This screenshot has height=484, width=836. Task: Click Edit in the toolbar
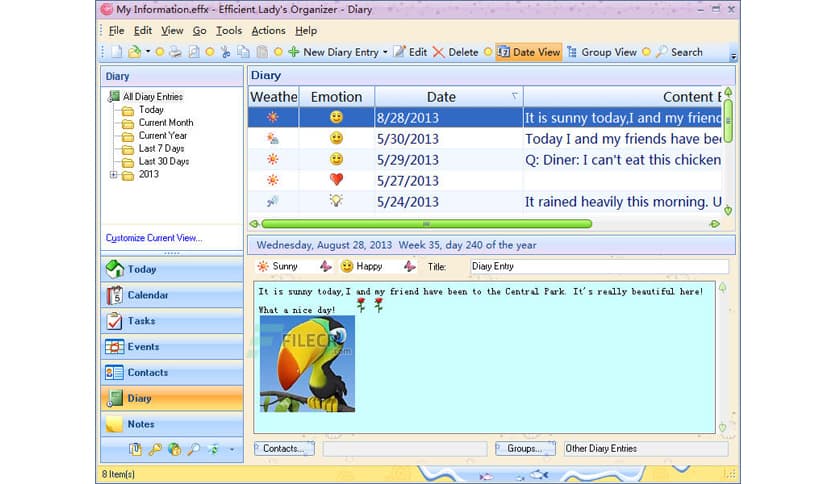[x=410, y=52]
